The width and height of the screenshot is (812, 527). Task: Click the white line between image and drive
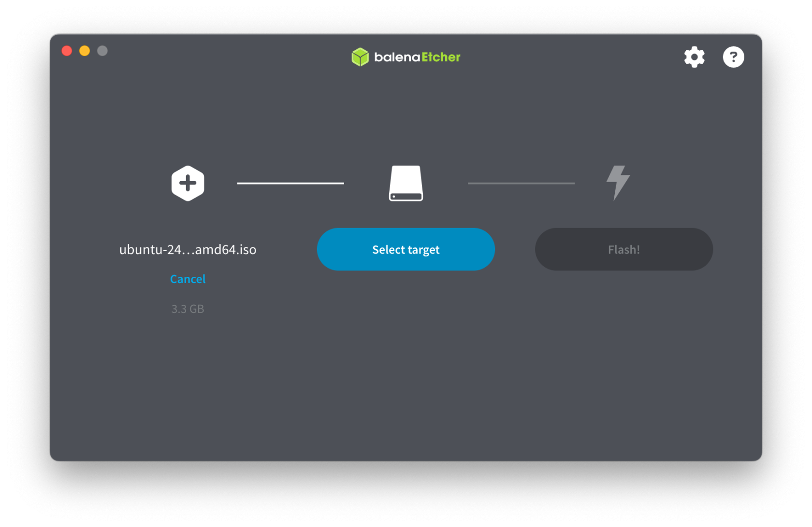click(x=290, y=183)
